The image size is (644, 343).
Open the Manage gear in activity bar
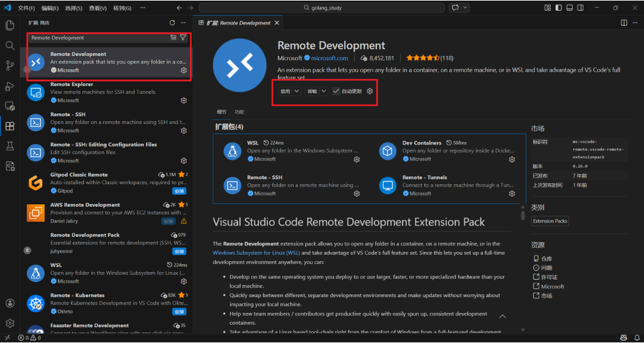(10, 323)
